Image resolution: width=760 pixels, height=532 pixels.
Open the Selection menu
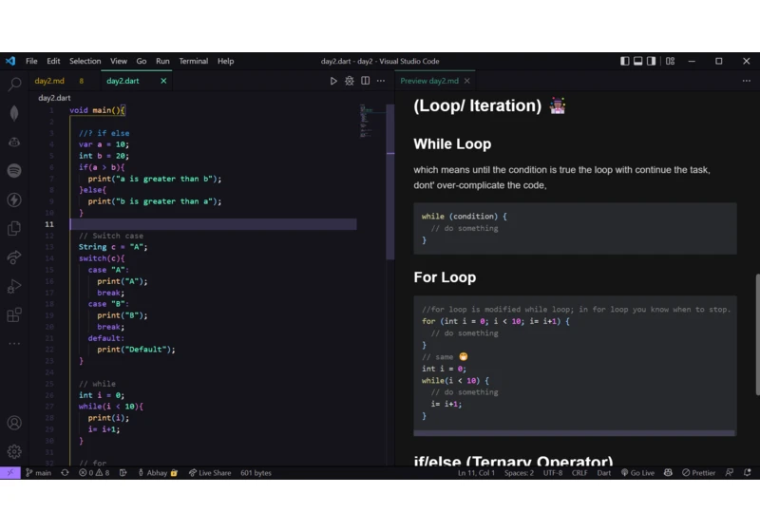coord(85,61)
